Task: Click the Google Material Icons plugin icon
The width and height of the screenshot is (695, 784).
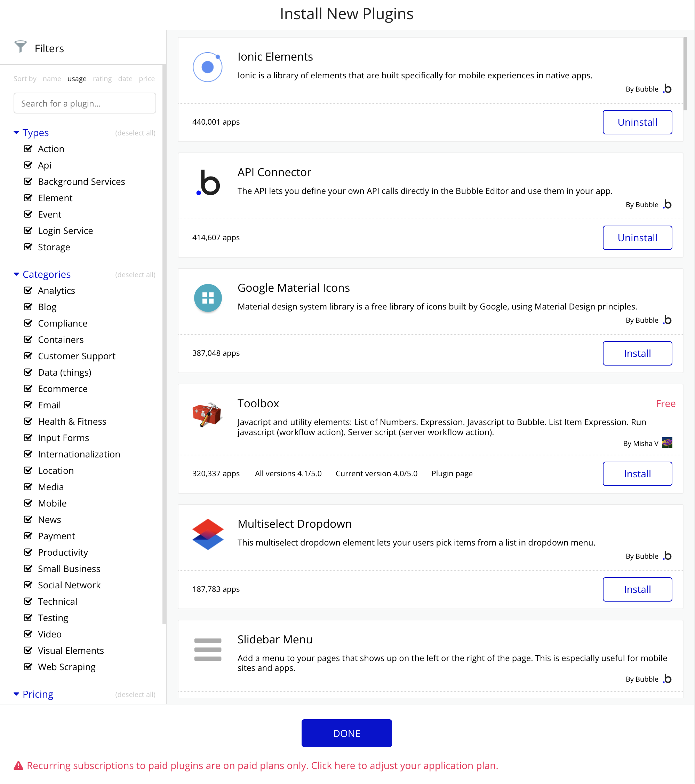Action: click(x=208, y=298)
